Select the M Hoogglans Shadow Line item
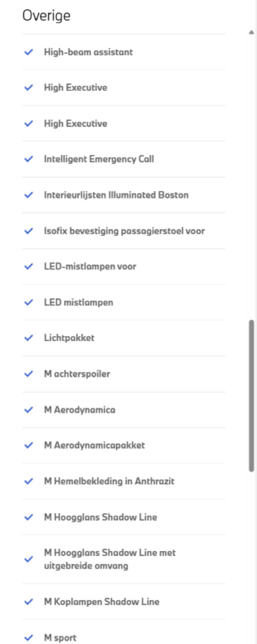 [x=100, y=517]
